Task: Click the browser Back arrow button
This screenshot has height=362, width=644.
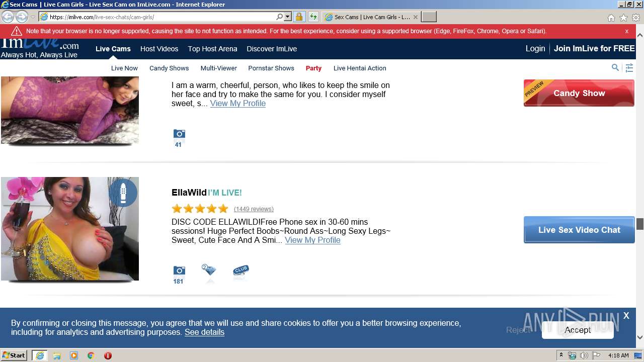Action: coord(8,17)
